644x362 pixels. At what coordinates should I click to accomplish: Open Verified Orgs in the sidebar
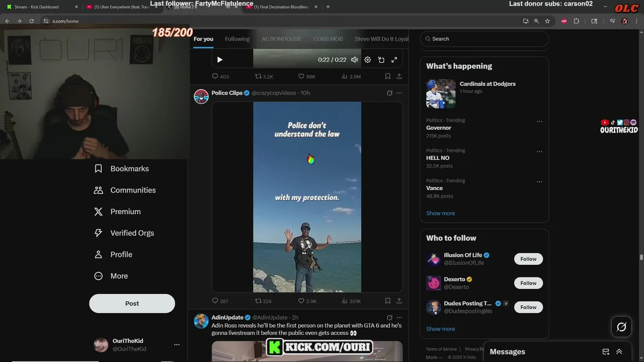click(x=124, y=233)
